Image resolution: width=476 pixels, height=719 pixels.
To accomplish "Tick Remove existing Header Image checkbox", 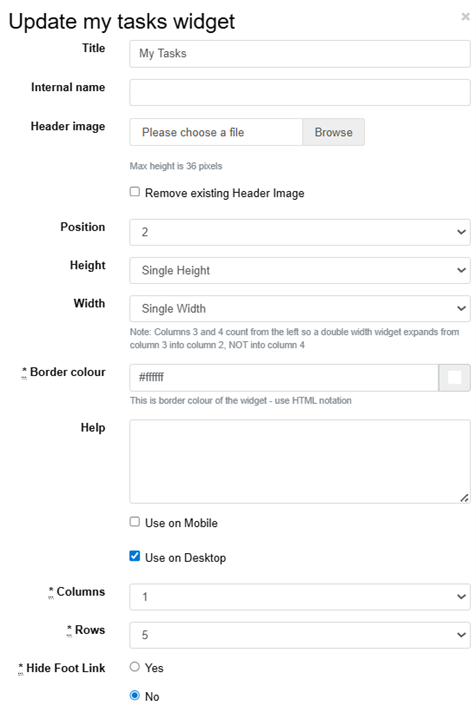I will pyautogui.click(x=134, y=192).
